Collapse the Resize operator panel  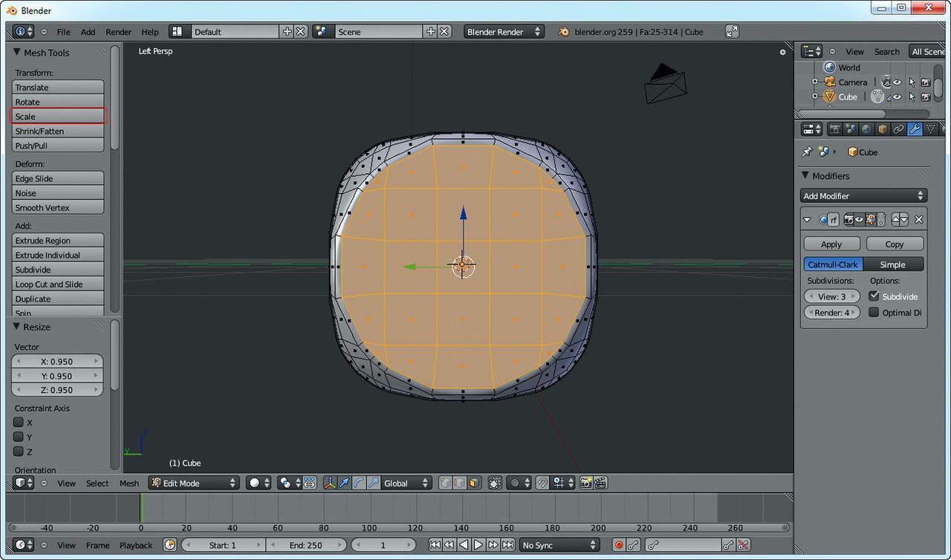(17, 327)
